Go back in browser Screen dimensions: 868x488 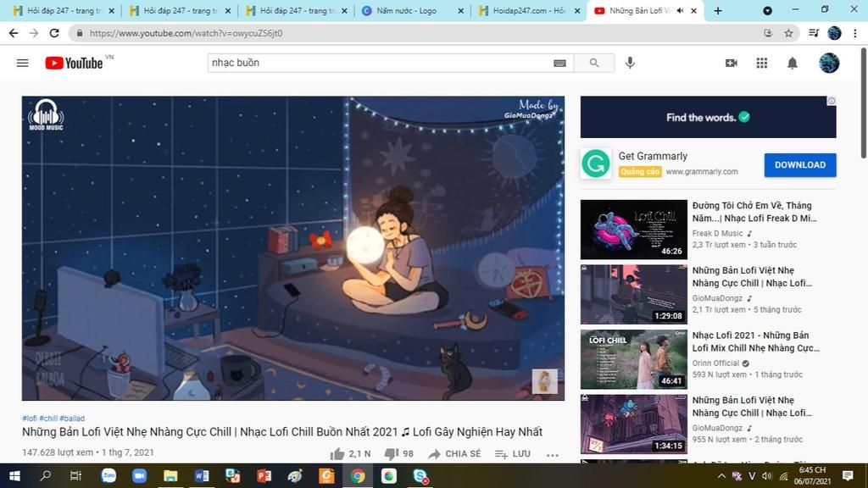[14, 33]
